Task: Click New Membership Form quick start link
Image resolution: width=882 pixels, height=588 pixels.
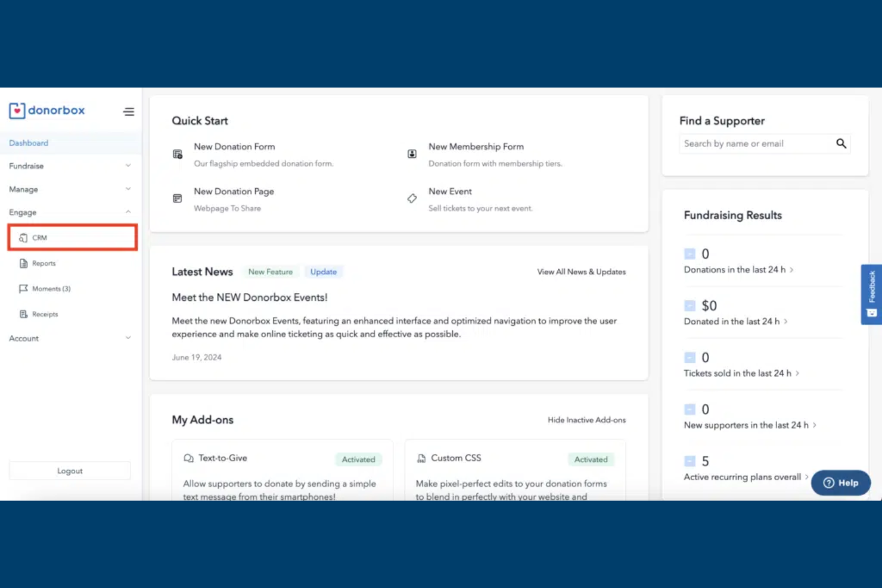Action: [x=476, y=147]
